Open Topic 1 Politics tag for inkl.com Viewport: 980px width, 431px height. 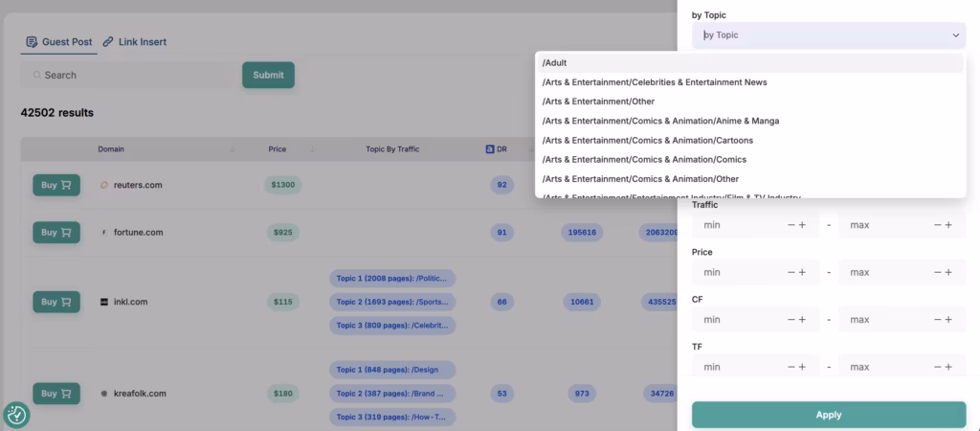click(x=392, y=279)
